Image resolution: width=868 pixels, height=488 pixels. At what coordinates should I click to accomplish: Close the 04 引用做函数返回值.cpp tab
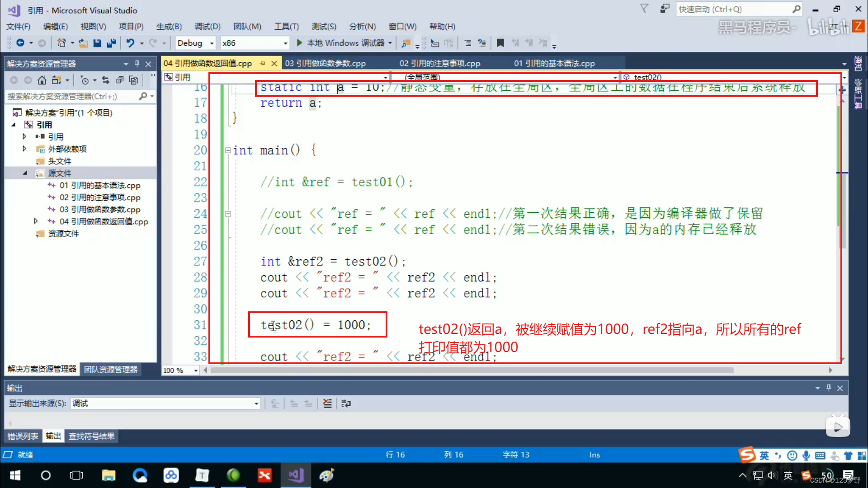tap(274, 63)
